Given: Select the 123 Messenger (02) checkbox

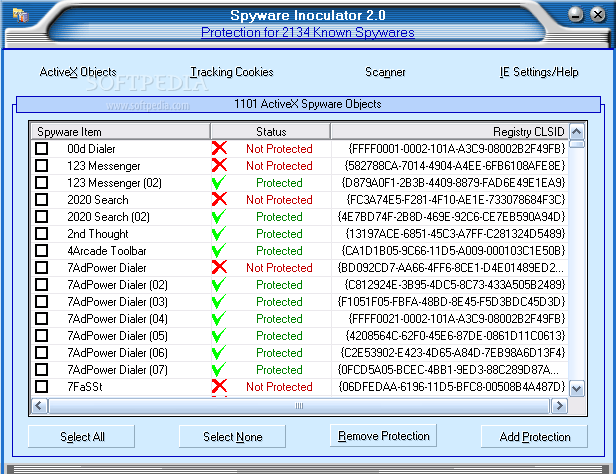Looking at the screenshot, I should (x=42, y=182).
